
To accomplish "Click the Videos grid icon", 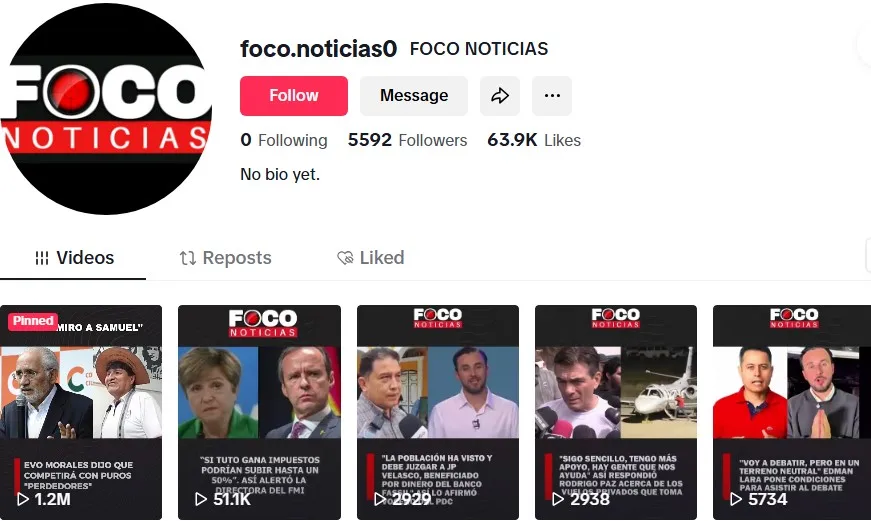I will pyautogui.click(x=42, y=258).
